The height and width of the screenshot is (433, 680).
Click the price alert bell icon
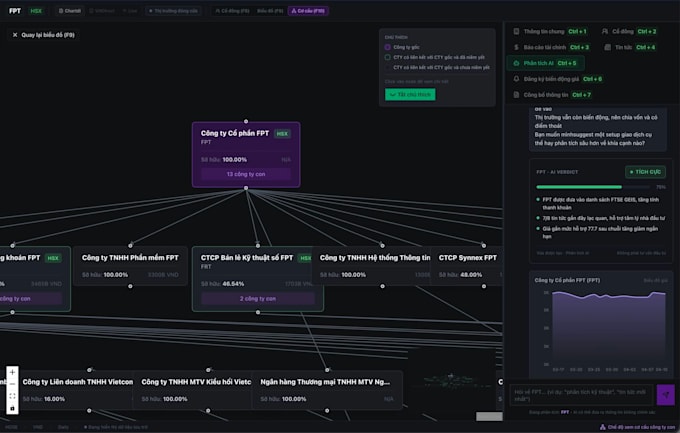click(x=516, y=79)
